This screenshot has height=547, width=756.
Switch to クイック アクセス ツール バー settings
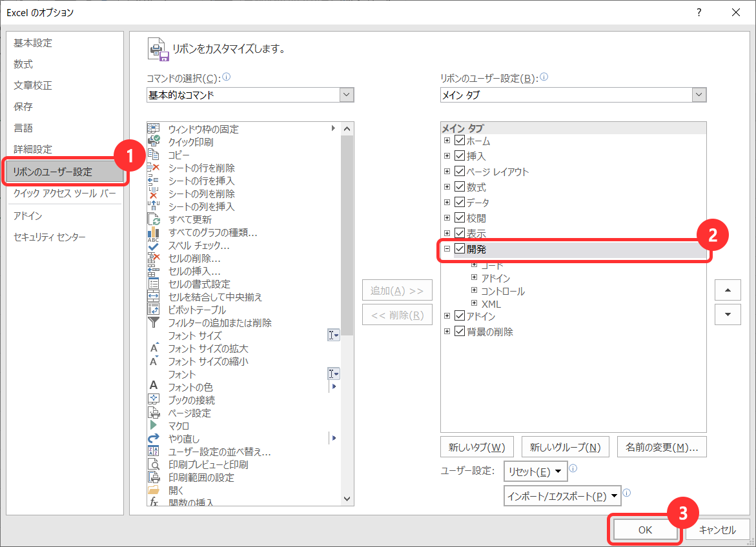(65, 193)
